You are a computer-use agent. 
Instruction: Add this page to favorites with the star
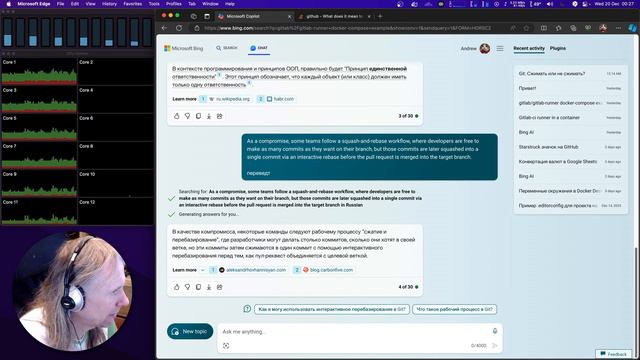pos(527,28)
